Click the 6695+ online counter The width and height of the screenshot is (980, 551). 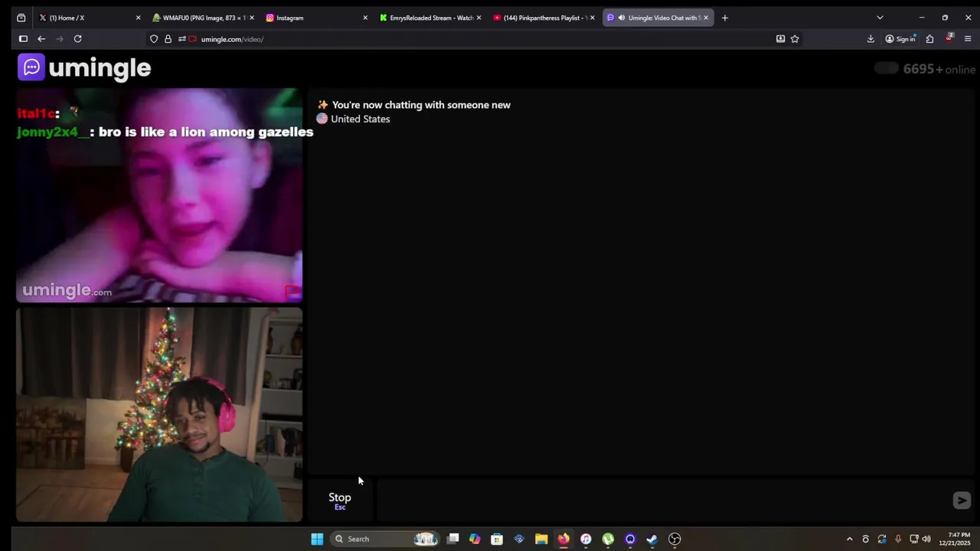pos(939,69)
